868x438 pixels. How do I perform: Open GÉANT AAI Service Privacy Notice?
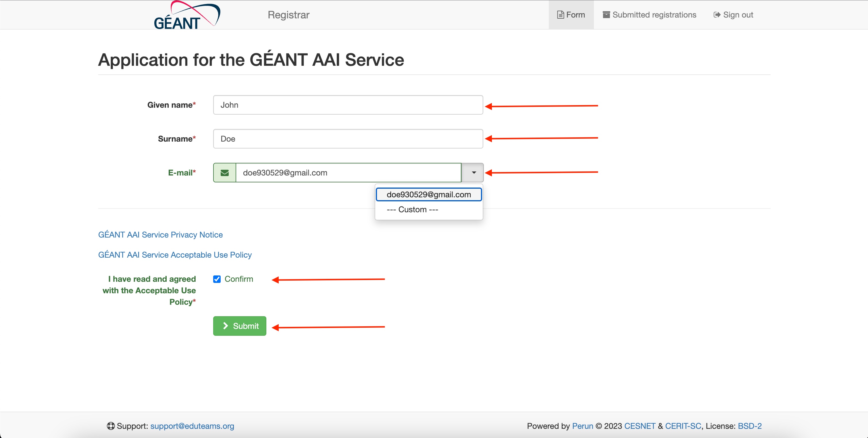click(x=160, y=235)
